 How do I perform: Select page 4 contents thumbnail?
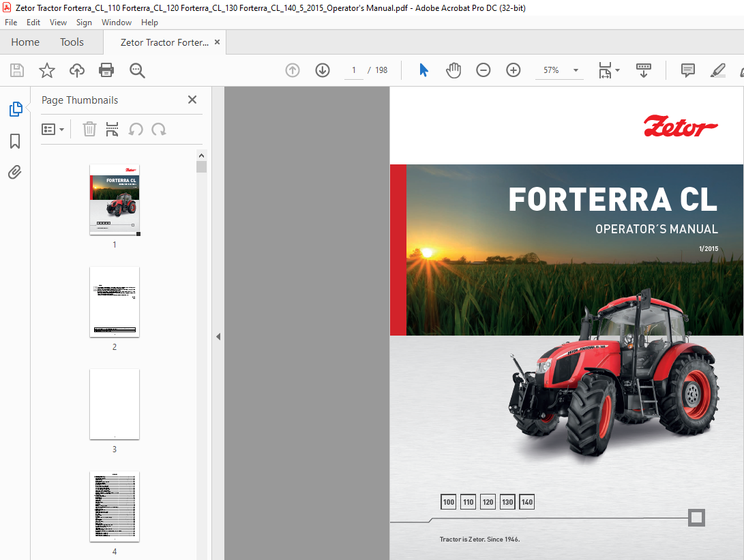115,506
